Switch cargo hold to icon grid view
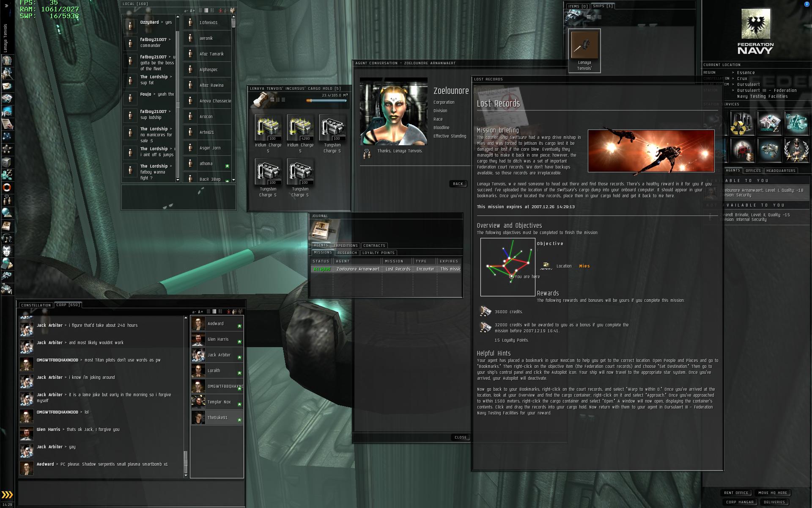The width and height of the screenshot is (812, 508). (x=272, y=100)
